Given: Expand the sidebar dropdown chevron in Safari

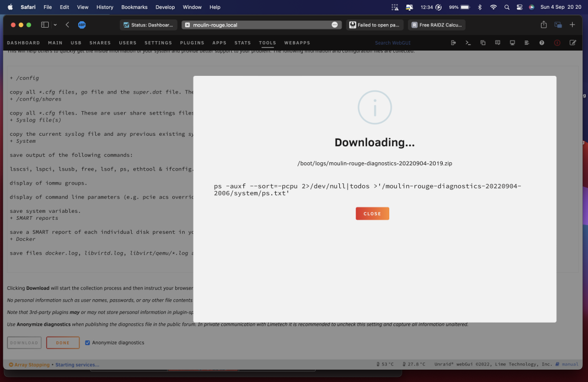Looking at the screenshot, I should point(55,25).
